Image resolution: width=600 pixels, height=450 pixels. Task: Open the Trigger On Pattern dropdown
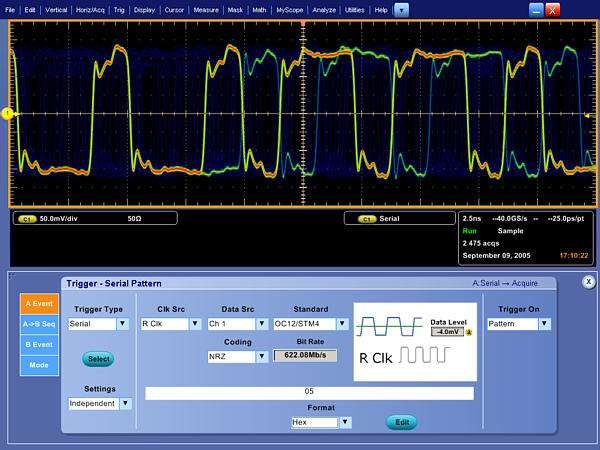pyautogui.click(x=542, y=324)
